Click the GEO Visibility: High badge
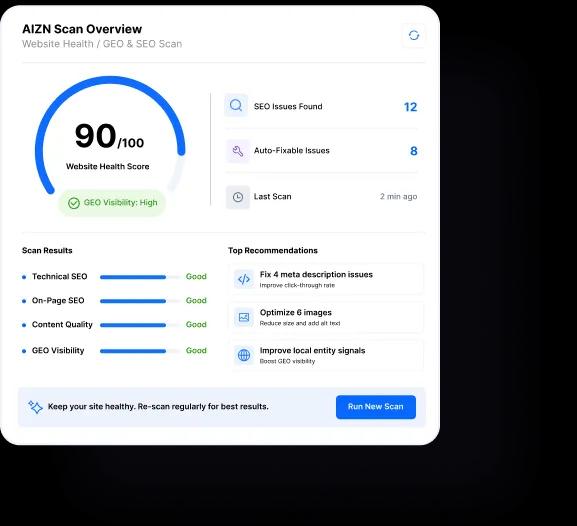 [112, 203]
